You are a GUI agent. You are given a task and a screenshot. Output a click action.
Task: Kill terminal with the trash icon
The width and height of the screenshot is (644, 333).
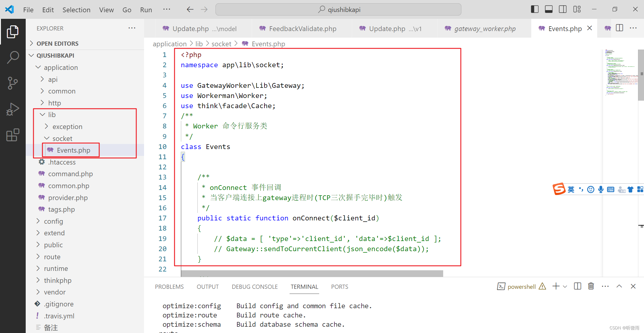coord(591,286)
